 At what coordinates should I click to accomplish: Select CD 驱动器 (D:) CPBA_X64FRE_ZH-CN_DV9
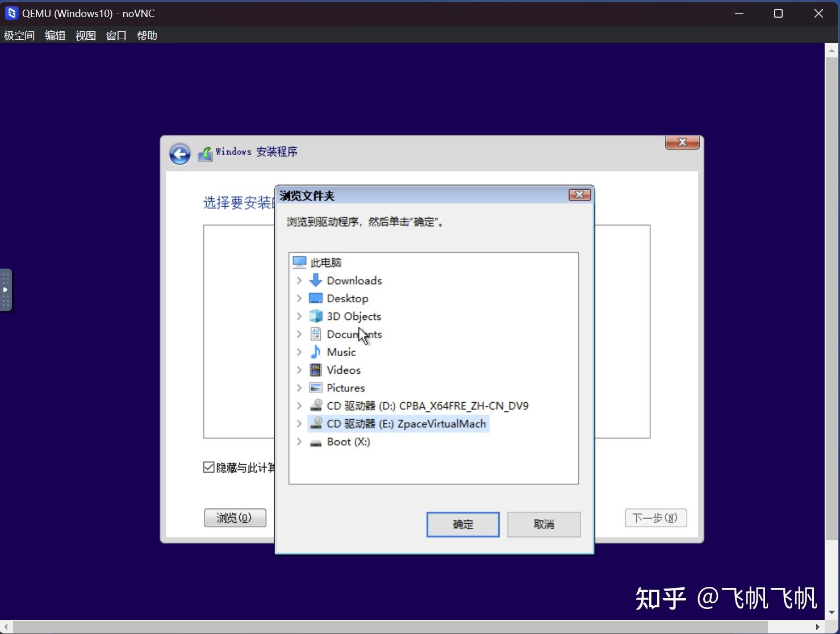click(x=427, y=406)
